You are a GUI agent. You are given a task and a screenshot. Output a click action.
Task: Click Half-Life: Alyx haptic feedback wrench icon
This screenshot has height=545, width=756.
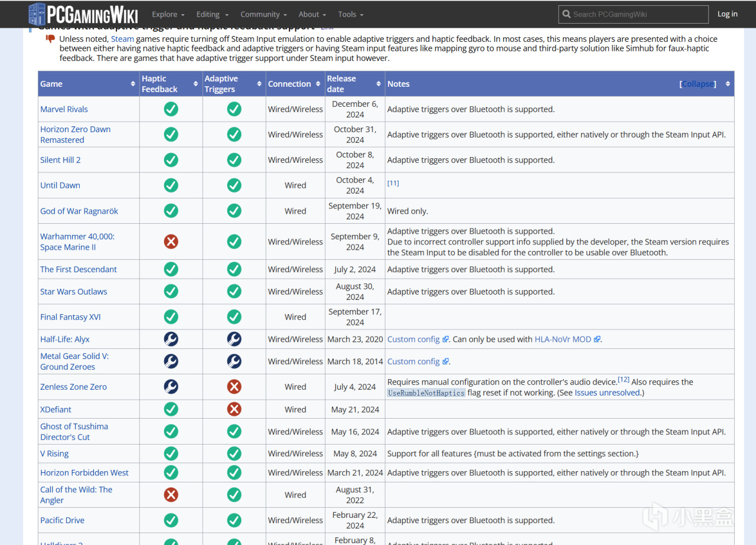coord(171,339)
